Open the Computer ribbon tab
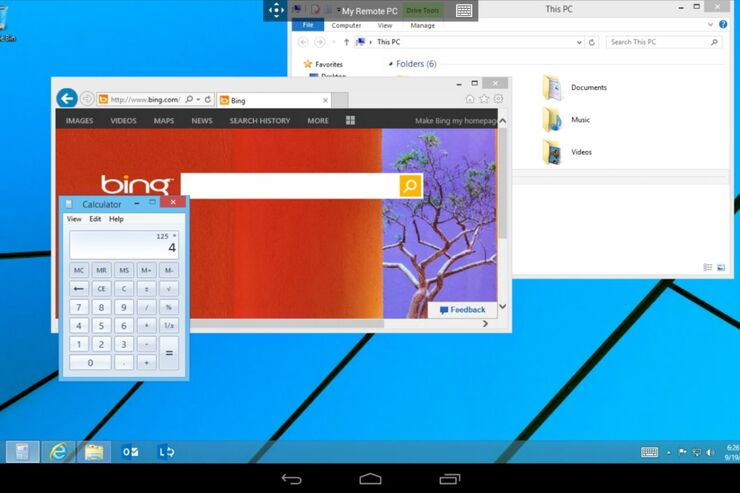This screenshot has height=493, width=740. pyautogui.click(x=346, y=25)
